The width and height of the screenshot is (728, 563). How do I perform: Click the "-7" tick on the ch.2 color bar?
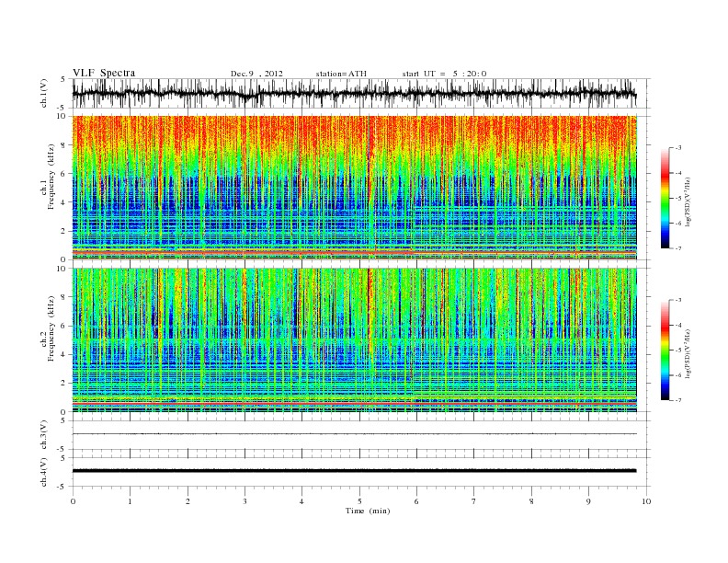(x=678, y=400)
